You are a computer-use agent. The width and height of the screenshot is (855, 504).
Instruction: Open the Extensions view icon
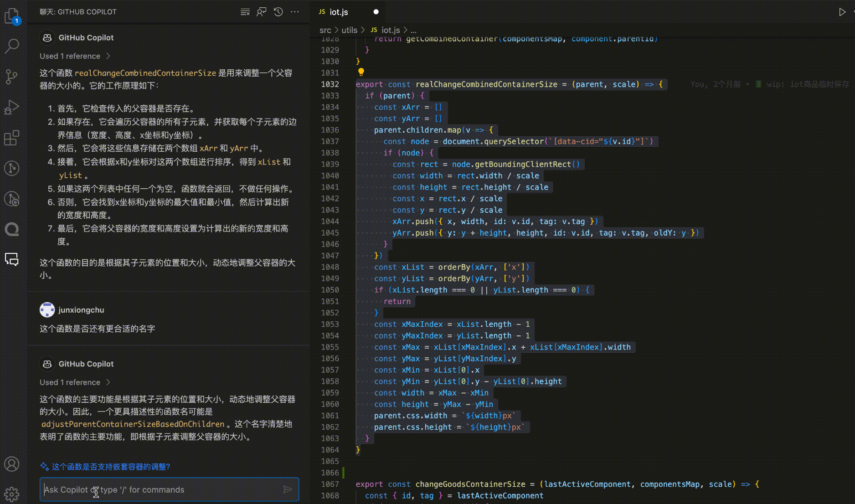click(x=12, y=138)
